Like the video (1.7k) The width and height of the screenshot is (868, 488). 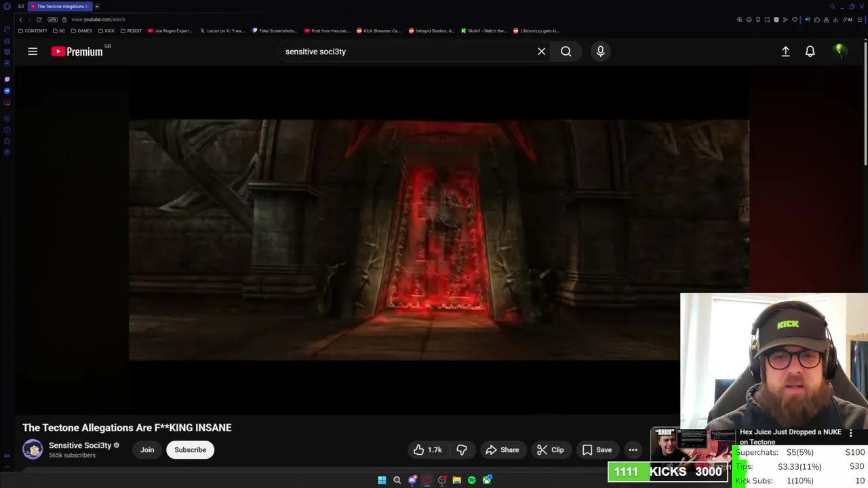coord(427,450)
